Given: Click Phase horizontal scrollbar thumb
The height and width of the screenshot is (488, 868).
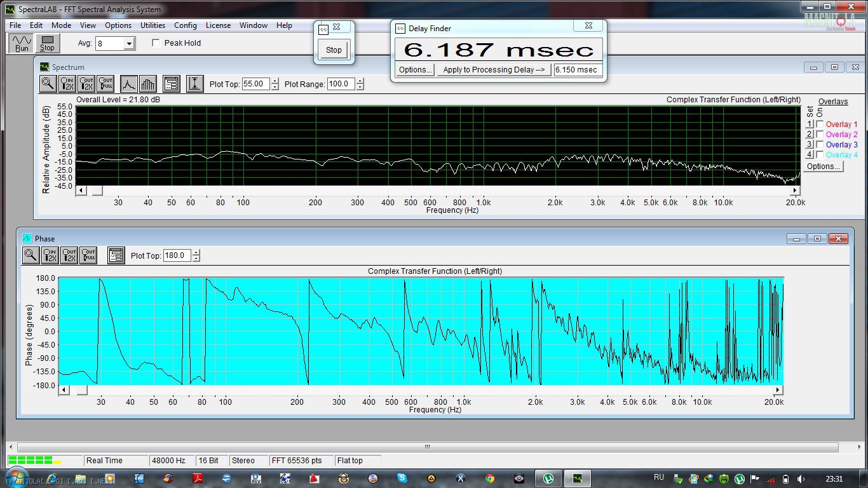Looking at the screenshot, I should [x=82, y=390].
